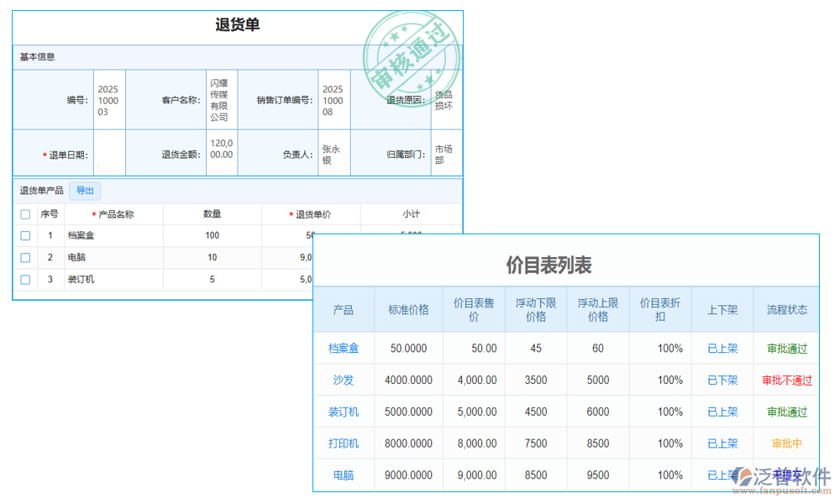Click the empty 退单日期 date input field
840x504 pixels.
(x=109, y=152)
